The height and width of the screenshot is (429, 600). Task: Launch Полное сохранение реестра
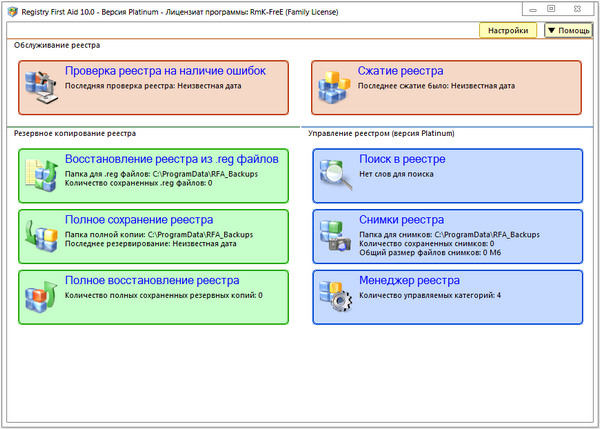pos(139,219)
